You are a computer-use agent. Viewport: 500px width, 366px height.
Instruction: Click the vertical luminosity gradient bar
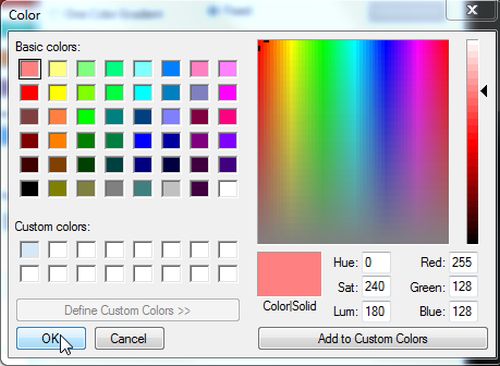point(472,142)
